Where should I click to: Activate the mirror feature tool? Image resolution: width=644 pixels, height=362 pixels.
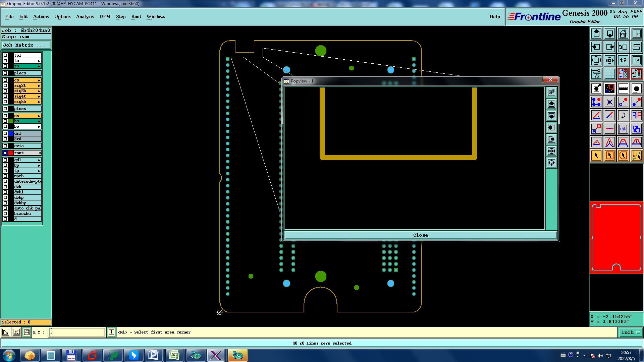point(636,115)
